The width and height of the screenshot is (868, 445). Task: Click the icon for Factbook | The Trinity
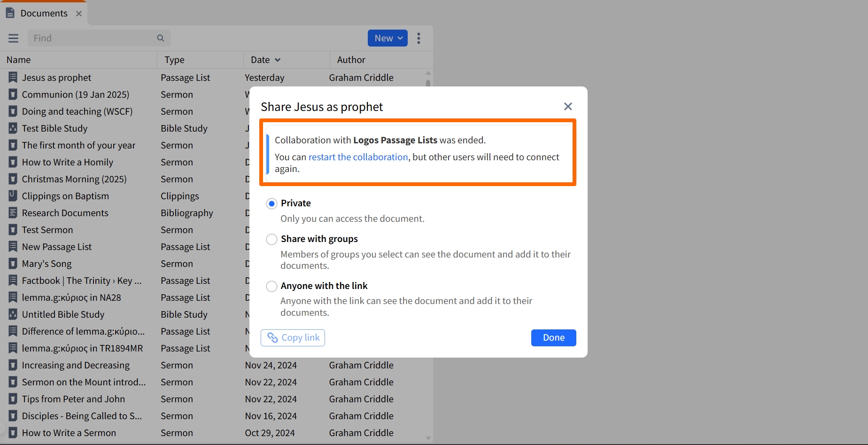click(13, 281)
